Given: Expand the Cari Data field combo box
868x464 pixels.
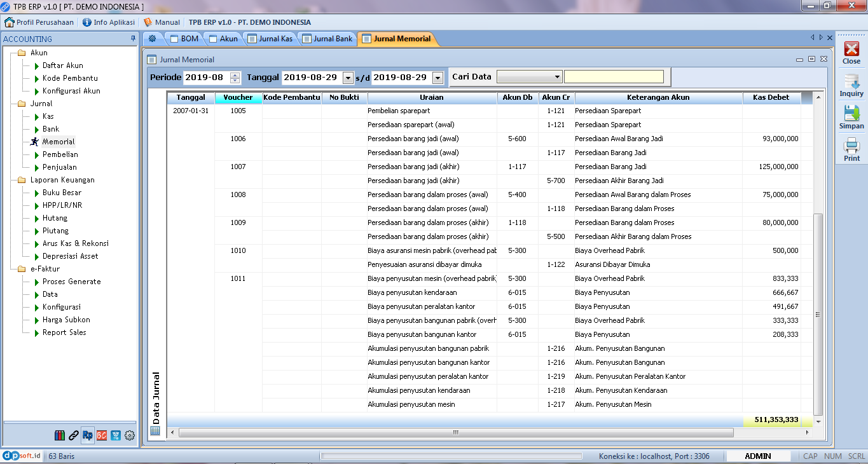Looking at the screenshot, I should [557, 77].
